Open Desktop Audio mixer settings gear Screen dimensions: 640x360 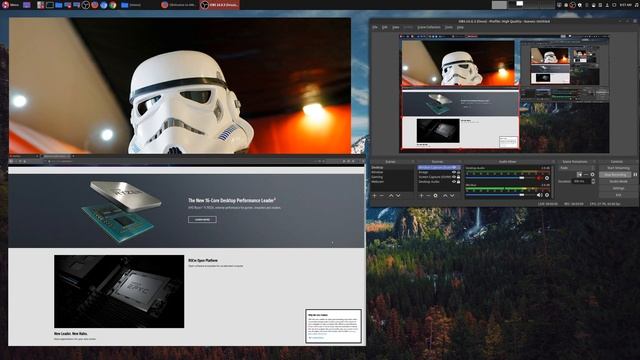547,178
